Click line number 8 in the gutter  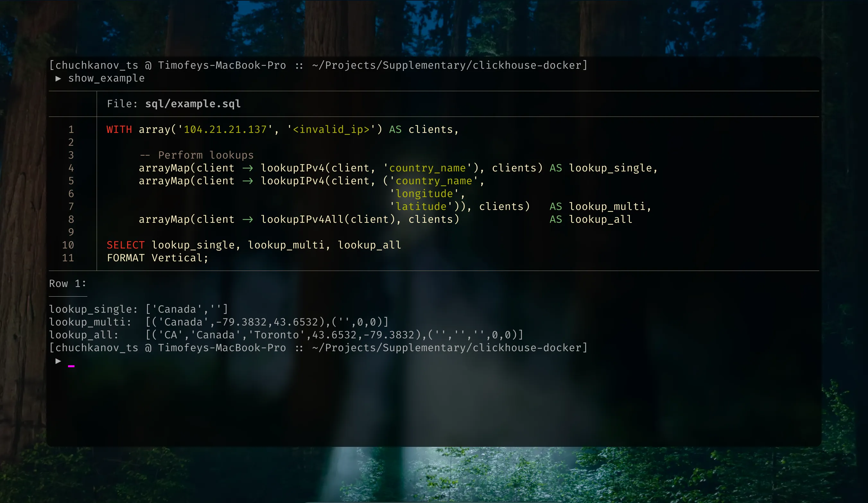71,220
